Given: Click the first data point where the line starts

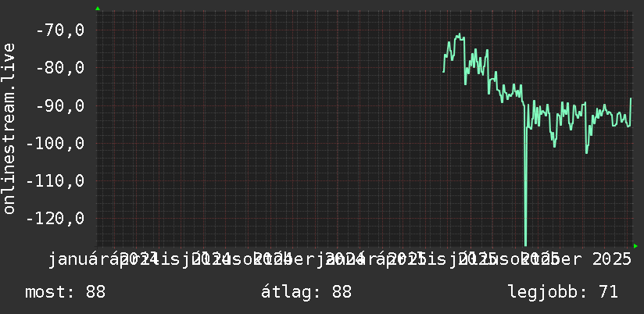Looking at the screenshot, I should pos(444,72).
